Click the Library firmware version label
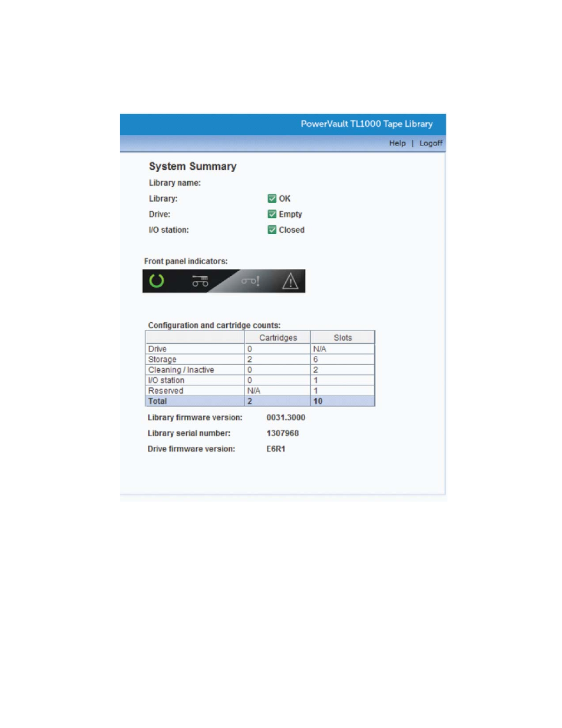 (x=195, y=417)
